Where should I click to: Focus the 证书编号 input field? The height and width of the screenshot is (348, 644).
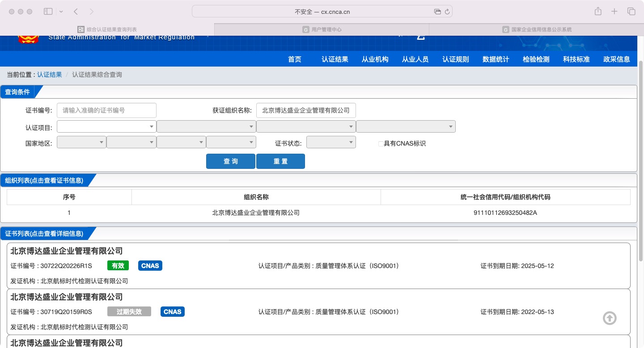106,110
